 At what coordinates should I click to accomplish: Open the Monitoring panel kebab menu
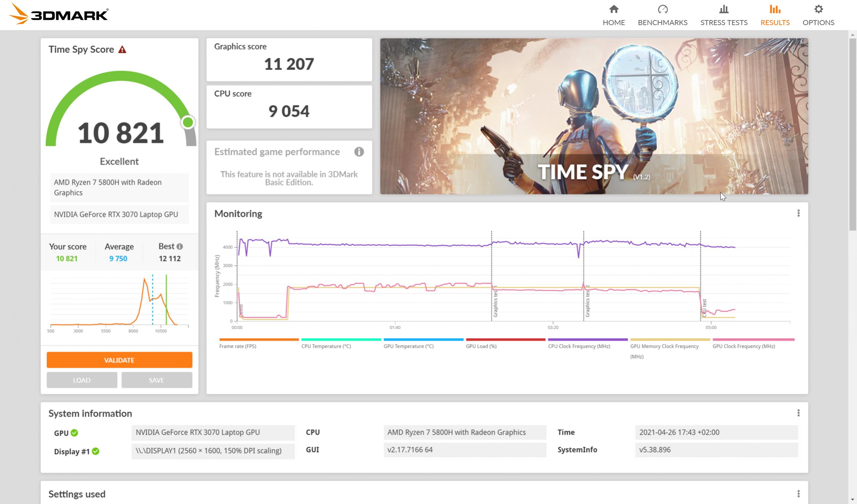tap(799, 213)
